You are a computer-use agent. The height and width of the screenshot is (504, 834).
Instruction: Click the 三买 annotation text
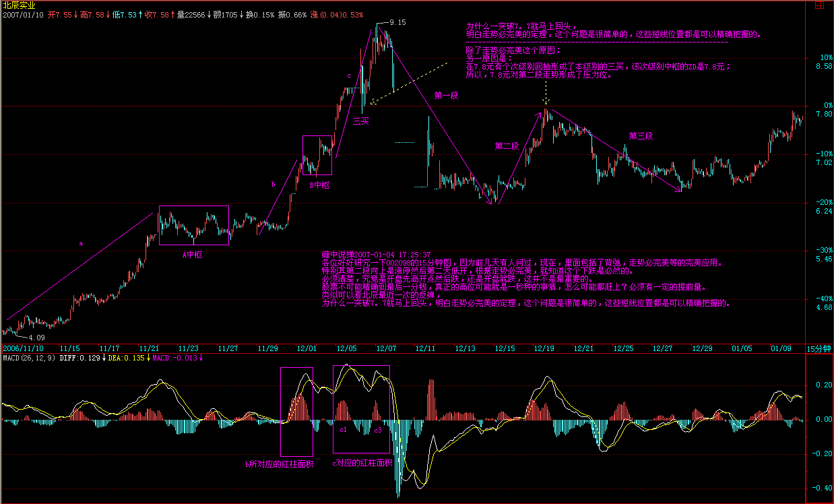pyautogui.click(x=361, y=121)
